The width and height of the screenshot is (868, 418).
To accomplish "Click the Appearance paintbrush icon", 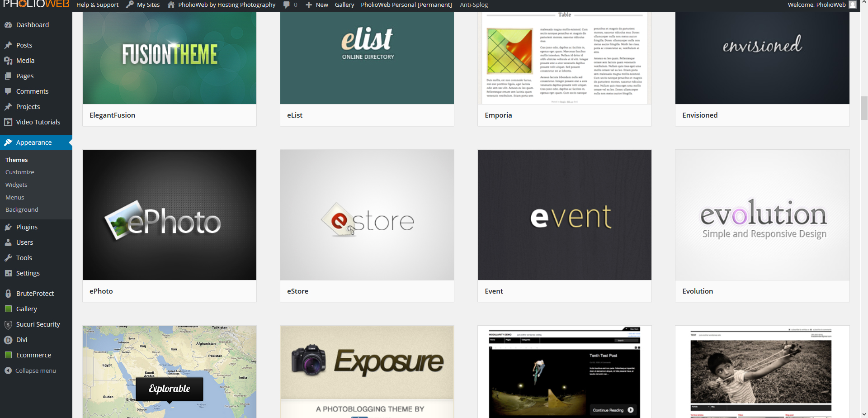I will tap(8, 142).
